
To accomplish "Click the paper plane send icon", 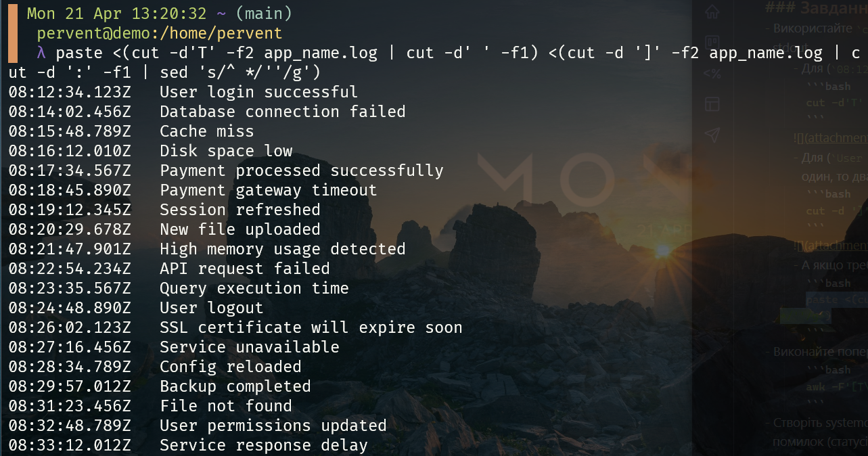I will (x=712, y=135).
